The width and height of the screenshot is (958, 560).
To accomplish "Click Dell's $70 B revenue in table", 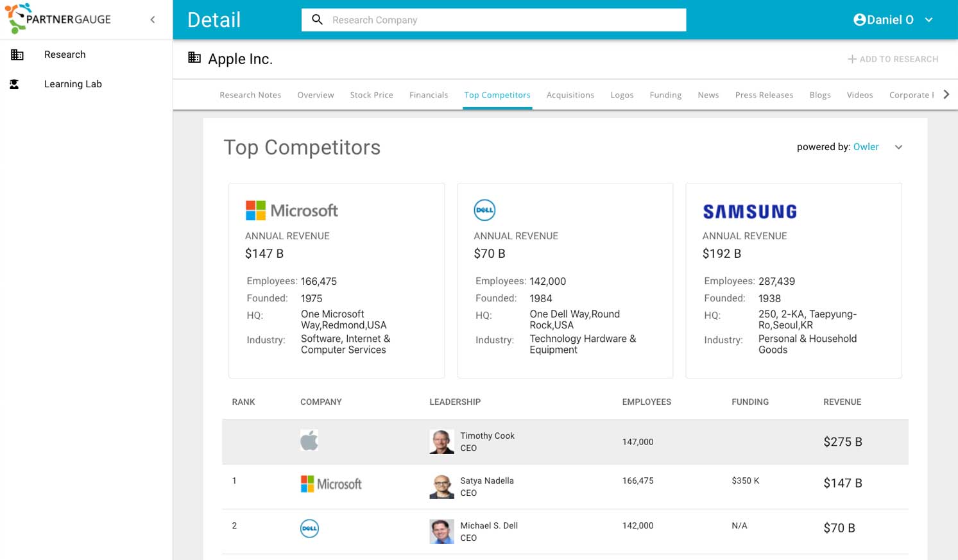I will point(839,528).
